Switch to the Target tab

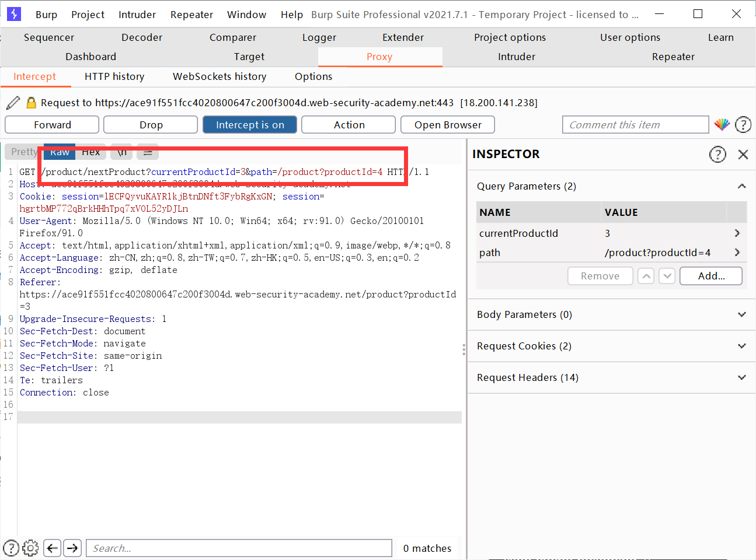tap(249, 57)
